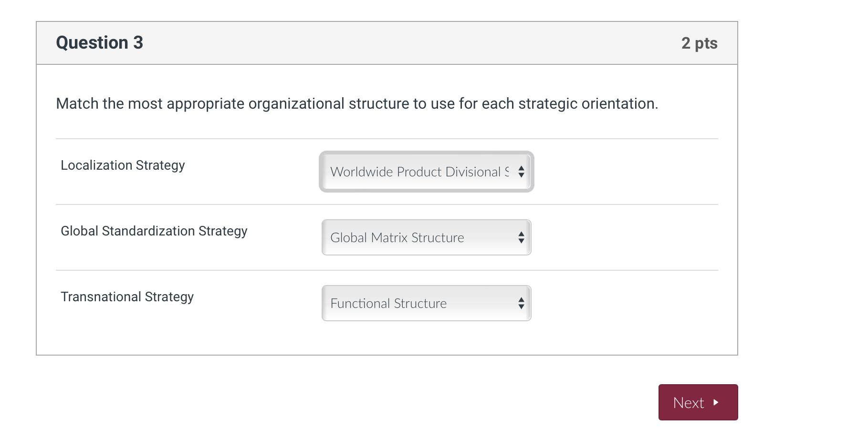
Task: Click the word Next in the maroon button
Action: tap(688, 403)
